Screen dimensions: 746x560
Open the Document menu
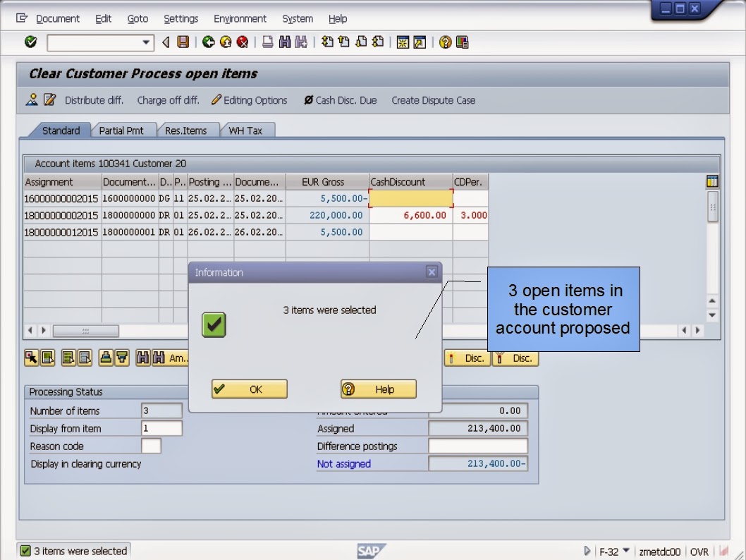[x=58, y=18]
